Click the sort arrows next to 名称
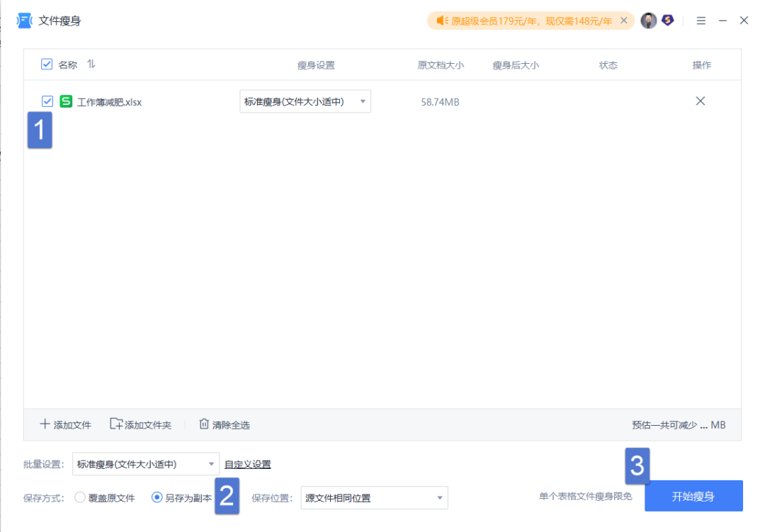The width and height of the screenshot is (765, 532). click(x=91, y=64)
